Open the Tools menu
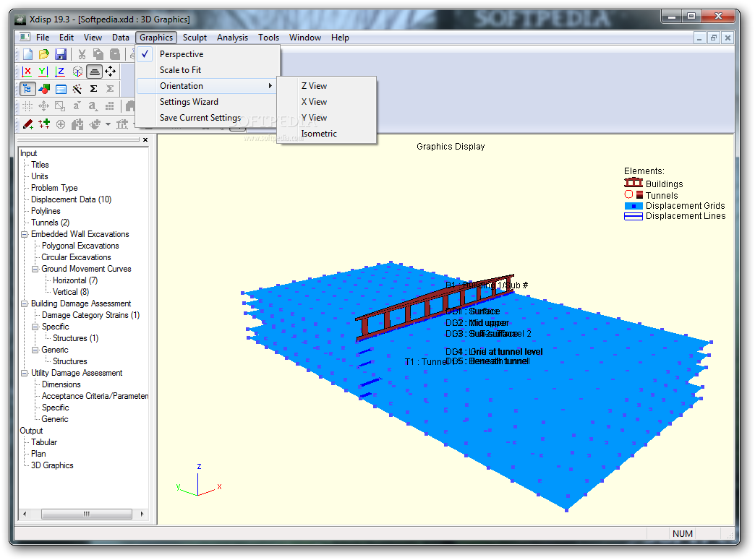The image size is (755, 560). pos(268,38)
